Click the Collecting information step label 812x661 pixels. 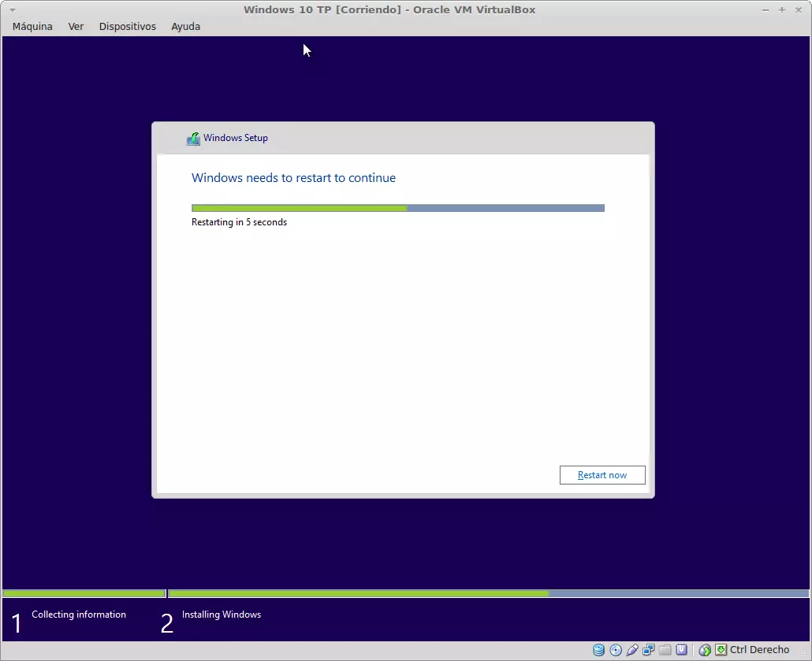click(x=79, y=615)
